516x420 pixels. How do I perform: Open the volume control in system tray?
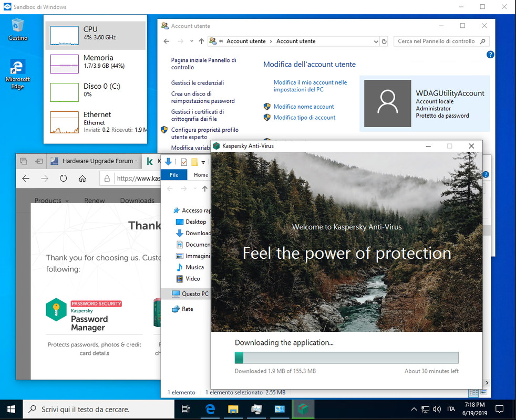437,409
